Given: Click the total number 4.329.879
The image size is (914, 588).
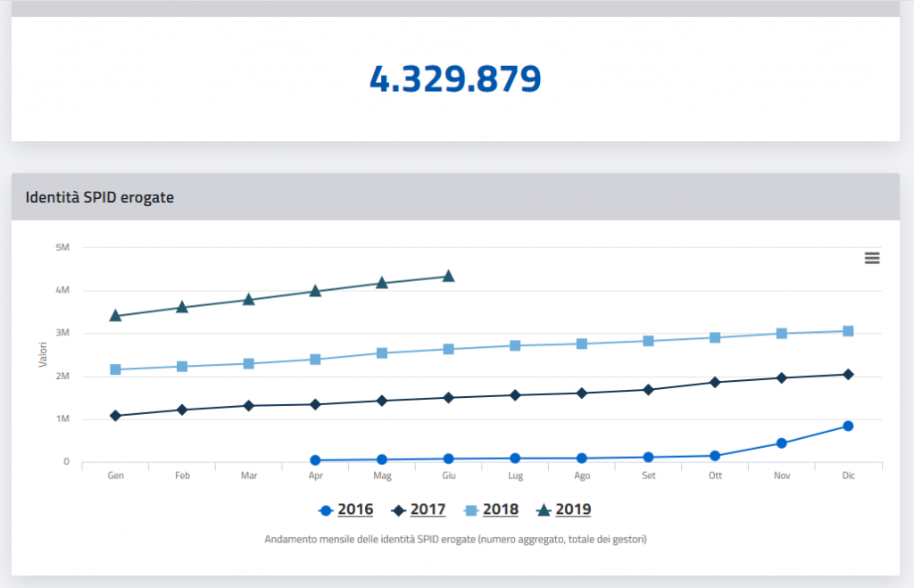Looking at the screenshot, I should click(x=455, y=79).
